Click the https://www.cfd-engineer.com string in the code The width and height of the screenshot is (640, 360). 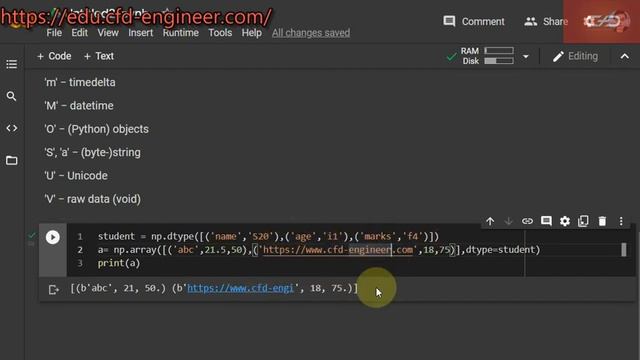click(x=338, y=249)
